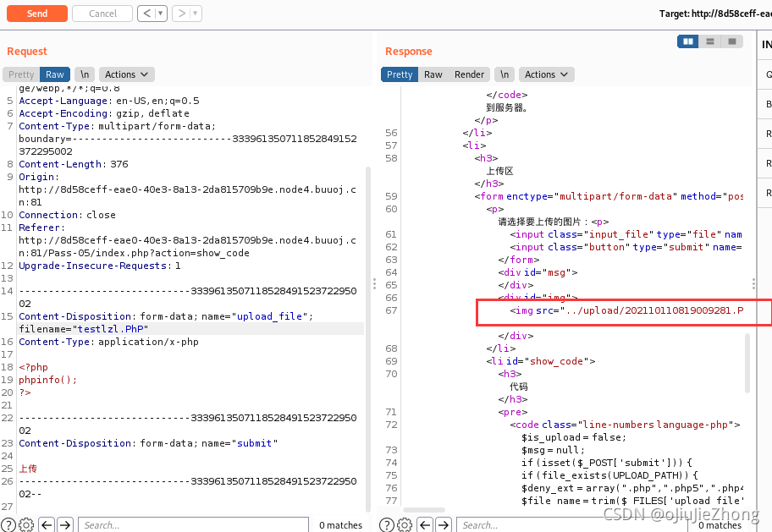Viewport: 772px width, 532px height.
Task: Open the Render tab in Response
Action: tap(469, 74)
